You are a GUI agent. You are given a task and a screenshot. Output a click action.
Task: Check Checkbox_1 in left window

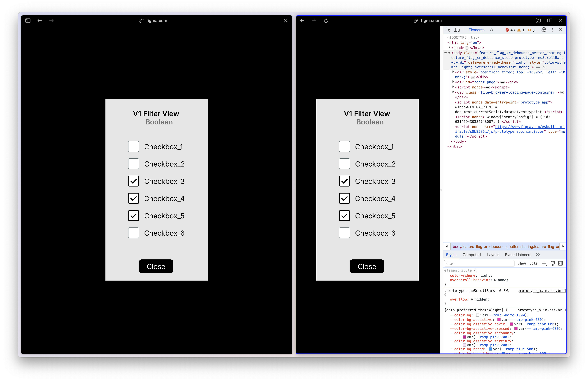coord(133,147)
